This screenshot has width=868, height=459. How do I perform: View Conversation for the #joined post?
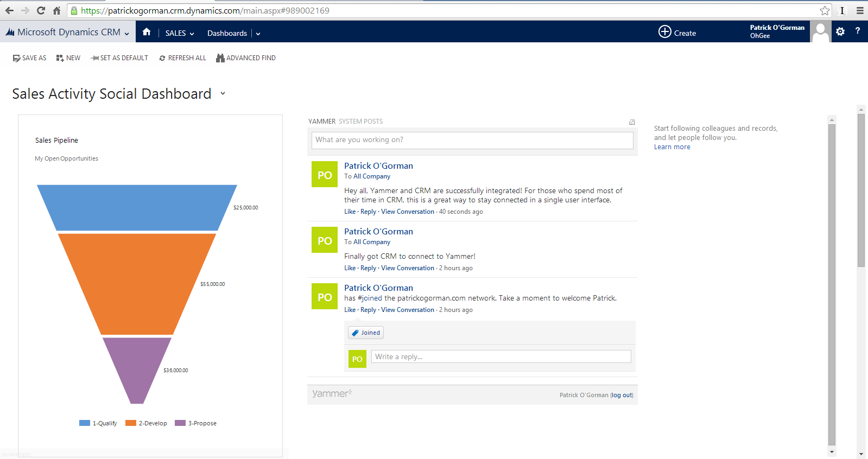408,310
